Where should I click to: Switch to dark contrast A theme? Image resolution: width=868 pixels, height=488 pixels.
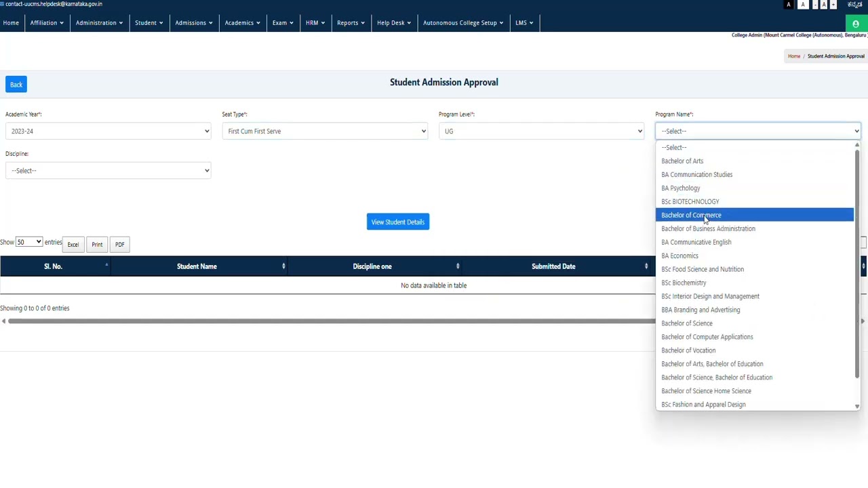click(x=789, y=5)
